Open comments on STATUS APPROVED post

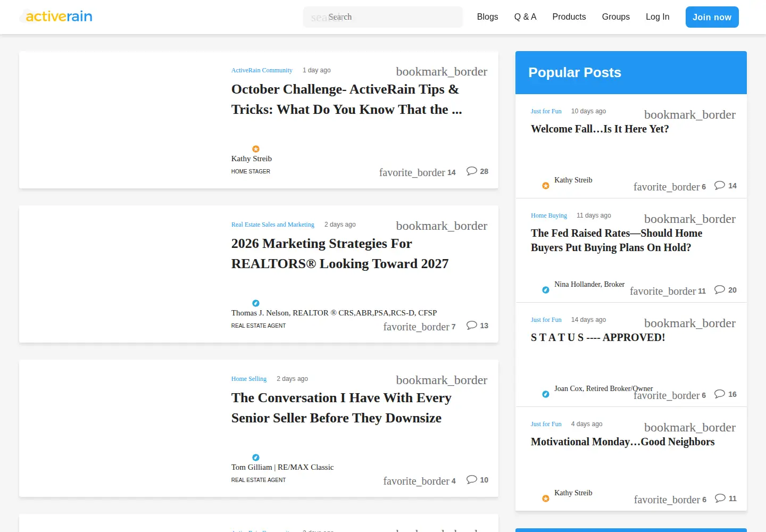726,394
